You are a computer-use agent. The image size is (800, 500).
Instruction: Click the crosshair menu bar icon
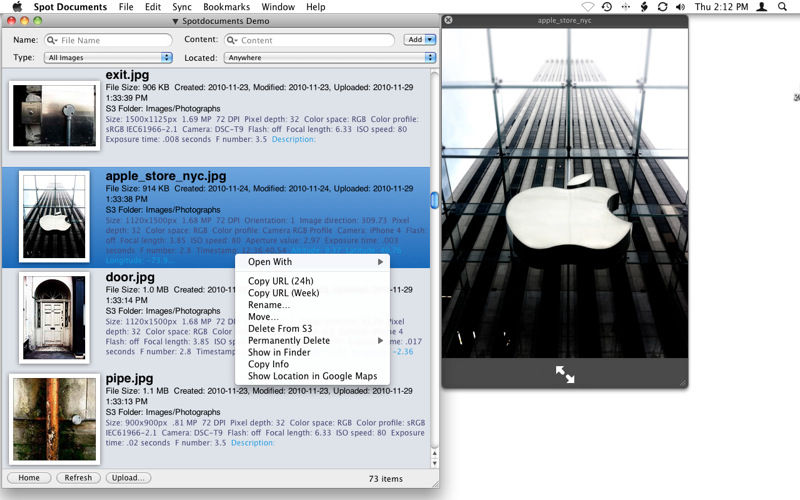[626, 7]
